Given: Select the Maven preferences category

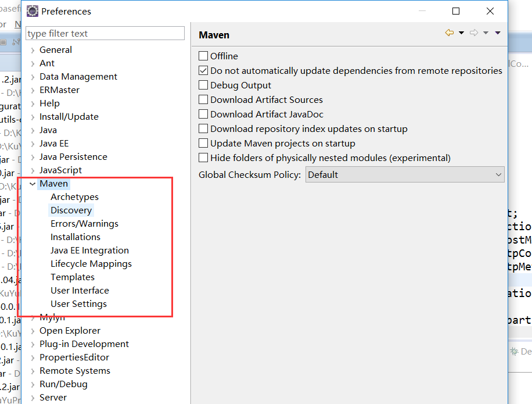Looking at the screenshot, I should point(53,184).
